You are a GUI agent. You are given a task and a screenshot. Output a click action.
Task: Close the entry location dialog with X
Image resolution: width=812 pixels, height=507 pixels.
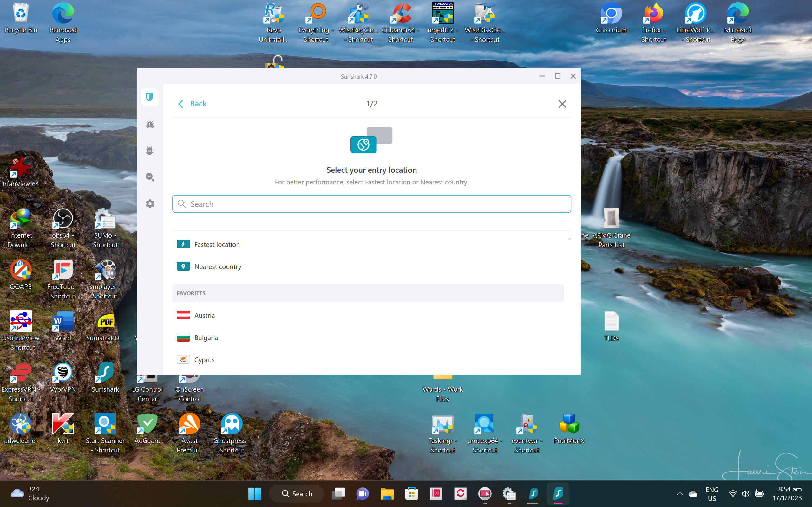pyautogui.click(x=562, y=104)
